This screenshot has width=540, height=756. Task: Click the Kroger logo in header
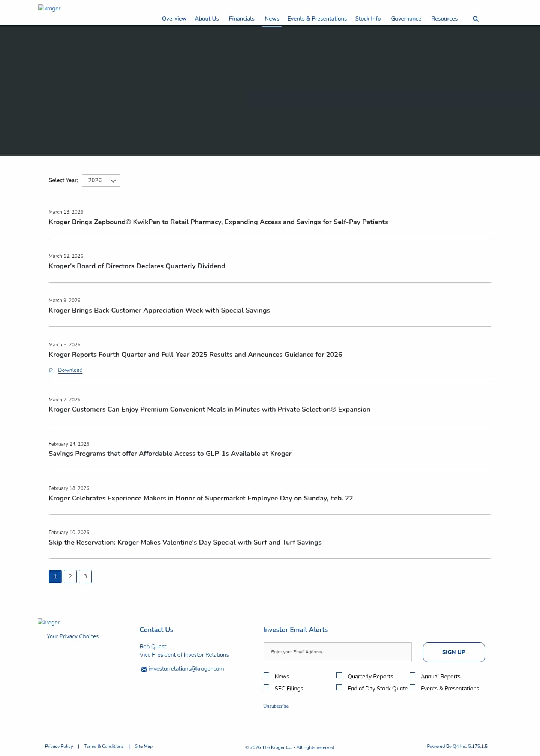[49, 9]
